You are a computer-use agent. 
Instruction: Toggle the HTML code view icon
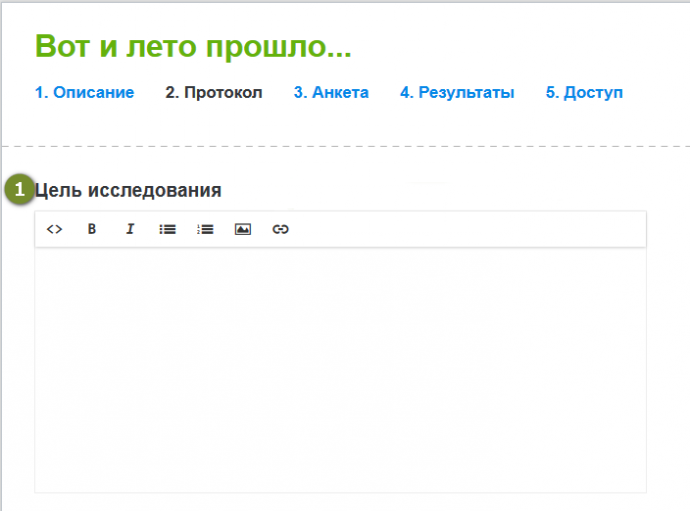pos(55,229)
